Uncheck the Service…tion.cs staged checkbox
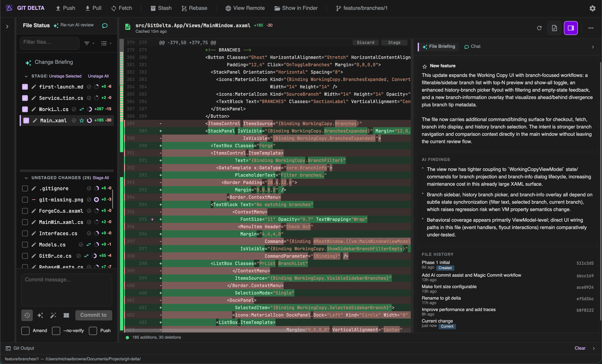Screen dimensions: 602x364 point(25,98)
